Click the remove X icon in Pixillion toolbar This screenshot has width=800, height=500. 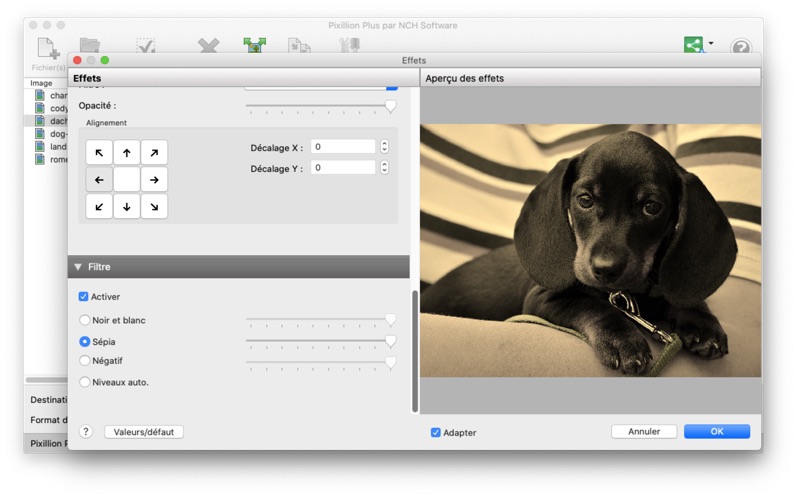pos(208,45)
